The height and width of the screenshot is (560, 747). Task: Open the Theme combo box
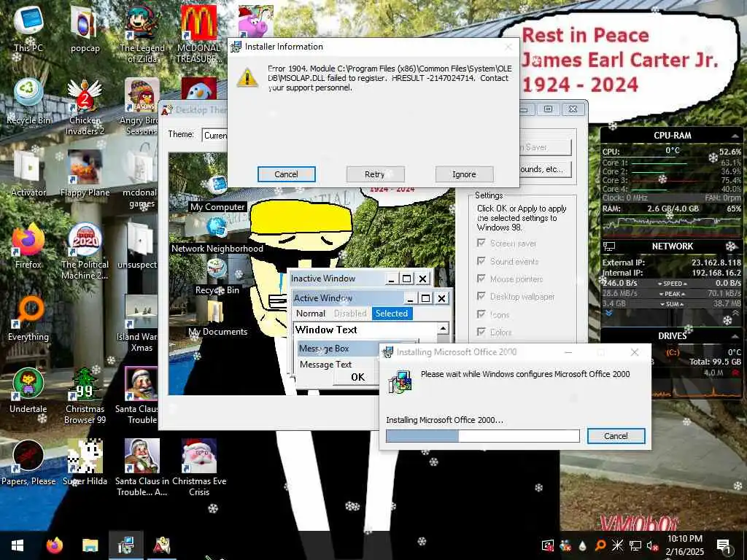[214, 136]
